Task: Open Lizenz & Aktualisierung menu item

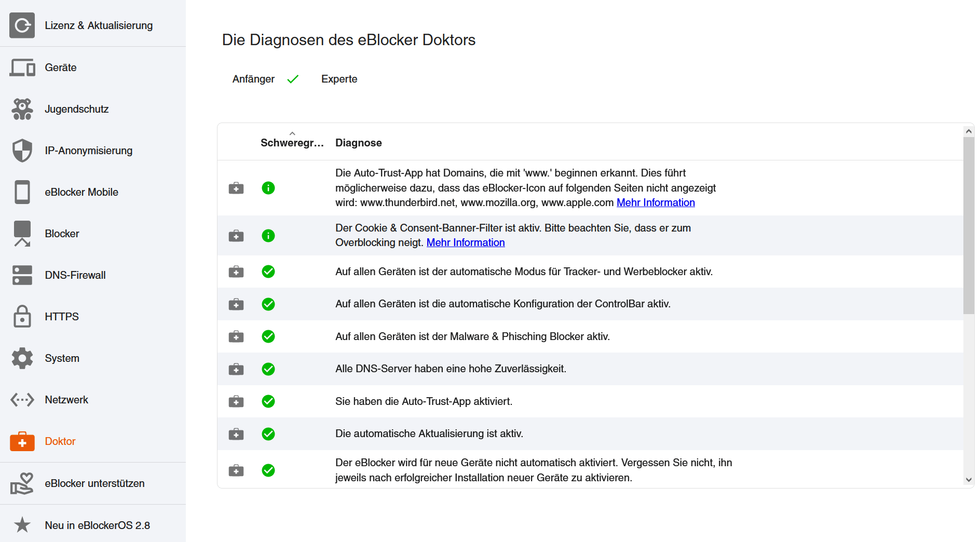Action: [x=99, y=25]
